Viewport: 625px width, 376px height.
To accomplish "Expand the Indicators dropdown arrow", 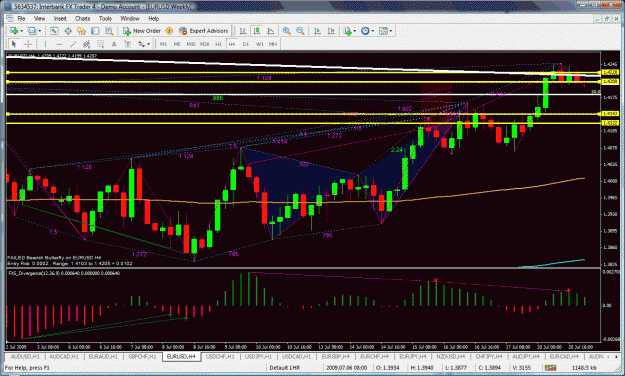I will click(355, 31).
